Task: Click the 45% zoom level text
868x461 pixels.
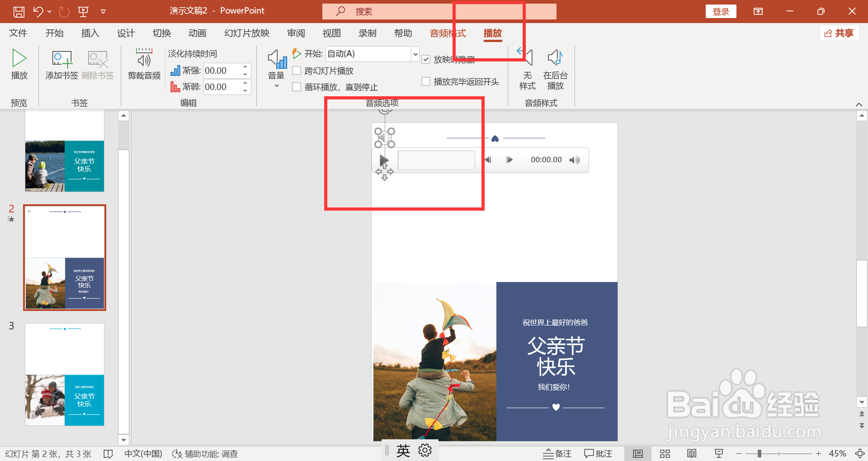Action: 837,453
